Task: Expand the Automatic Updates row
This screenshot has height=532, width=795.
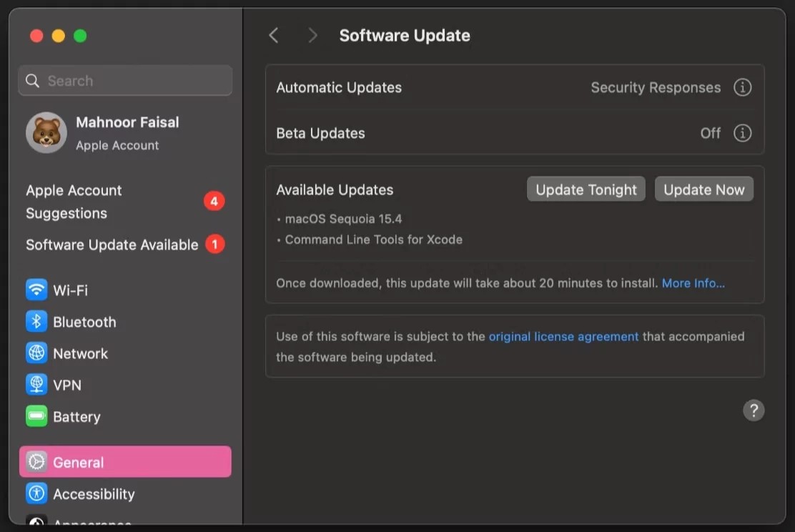Action: [x=339, y=87]
